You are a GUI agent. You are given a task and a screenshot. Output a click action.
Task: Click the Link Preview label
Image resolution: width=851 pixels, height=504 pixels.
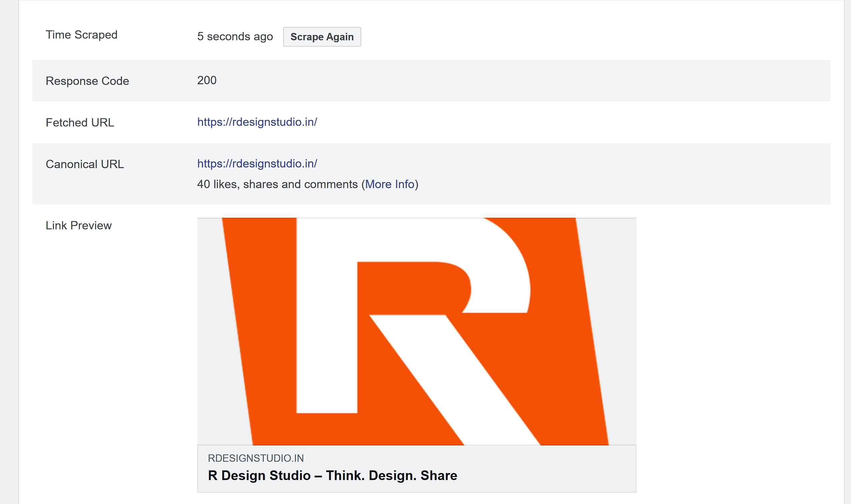tap(79, 225)
